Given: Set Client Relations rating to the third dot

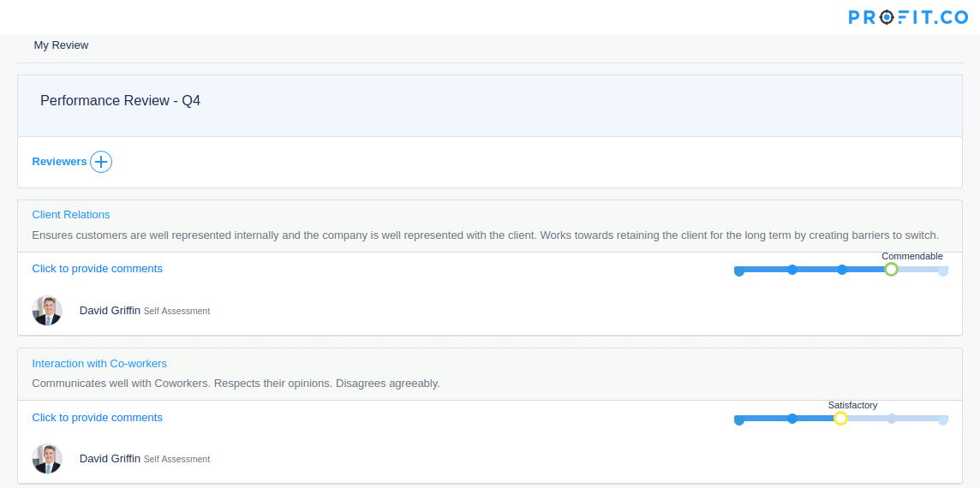Looking at the screenshot, I should [842, 270].
